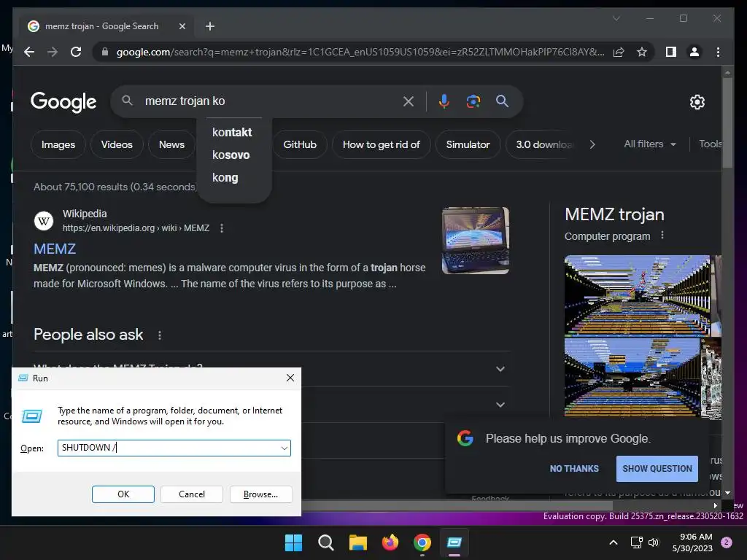Image resolution: width=747 pixels, height=560 pixels.
Task: Reload the Google search page
Action: coord(76,52)
